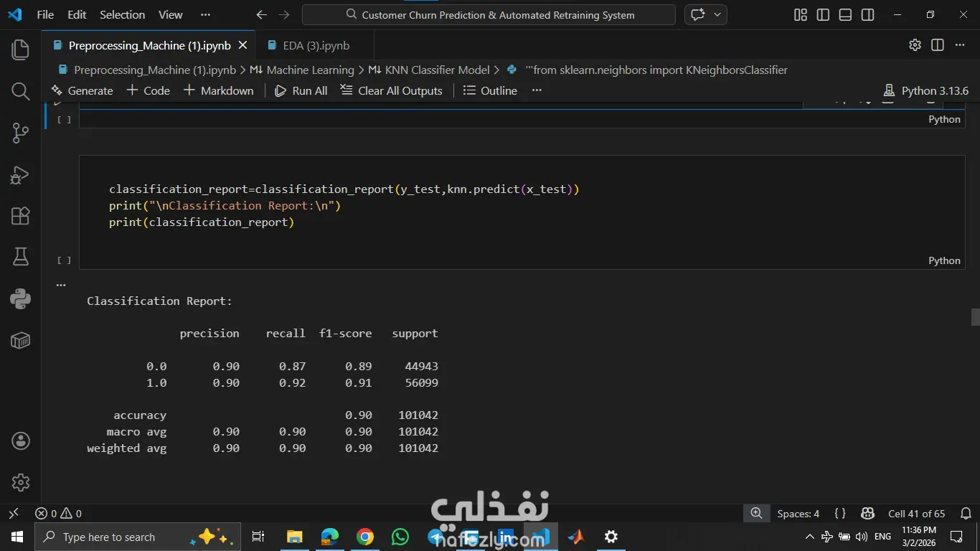Open the volume control in the system tray
Viewport: 980px width, 551px height.
point(862,537)
